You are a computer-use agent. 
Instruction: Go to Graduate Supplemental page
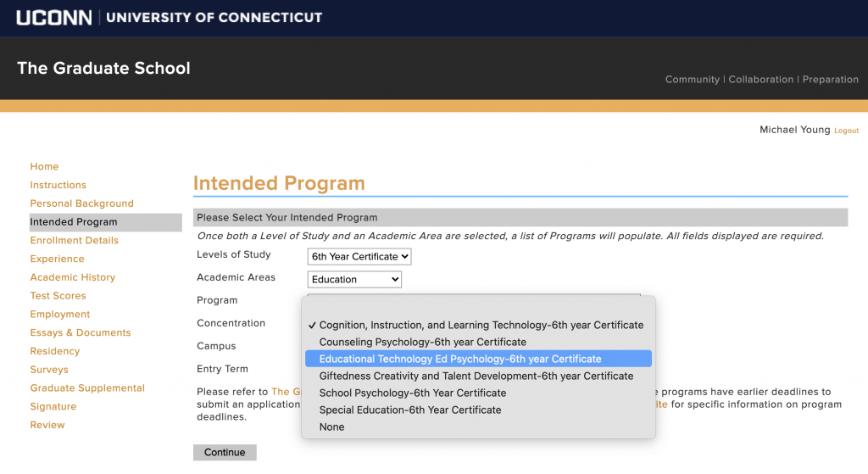pos(87,388)
